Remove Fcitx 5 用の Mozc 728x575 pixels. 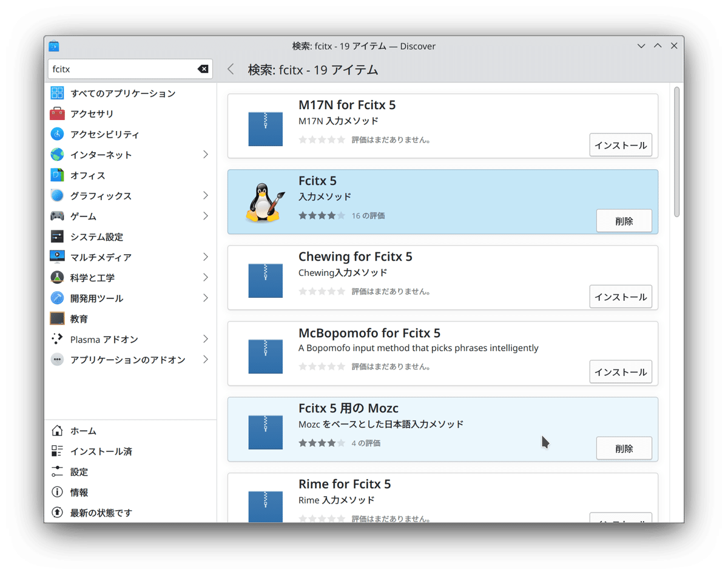pyautogui.click(x=624, y=448)
